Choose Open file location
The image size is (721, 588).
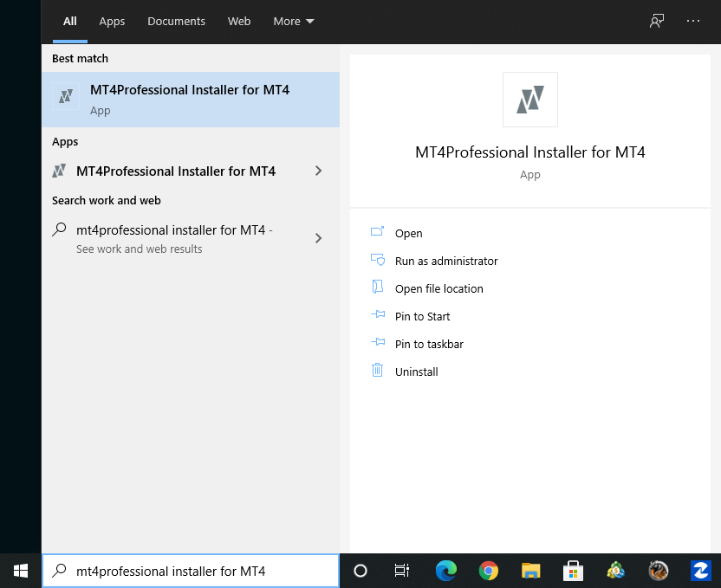pos(438,288)
